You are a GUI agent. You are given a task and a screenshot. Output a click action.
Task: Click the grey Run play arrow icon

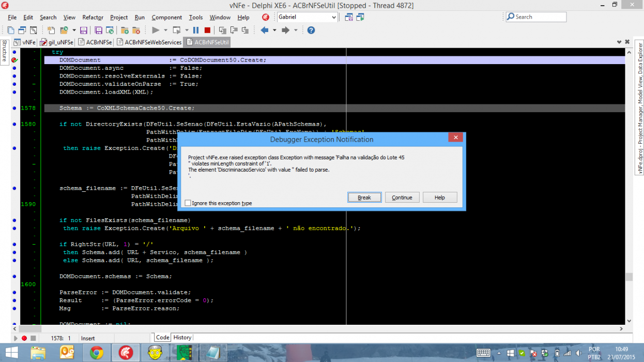pos(156,31)
